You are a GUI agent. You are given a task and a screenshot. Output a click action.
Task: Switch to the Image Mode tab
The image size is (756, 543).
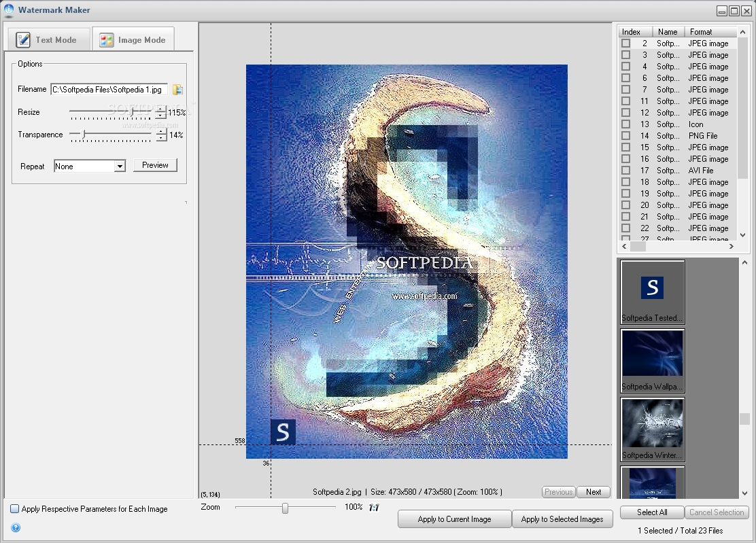[x=133, y=39]
